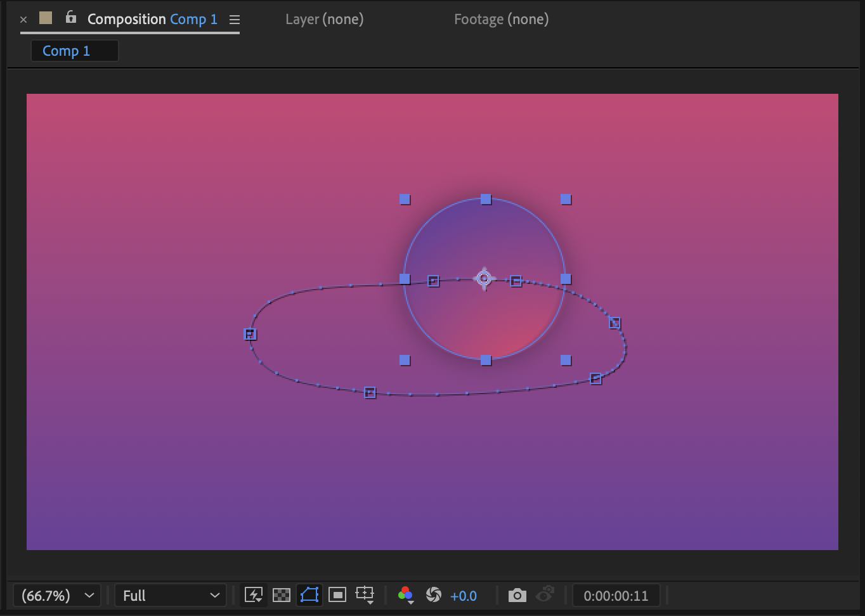
Task: Open the Full resolution dropdown
Action: coord(170,596)
